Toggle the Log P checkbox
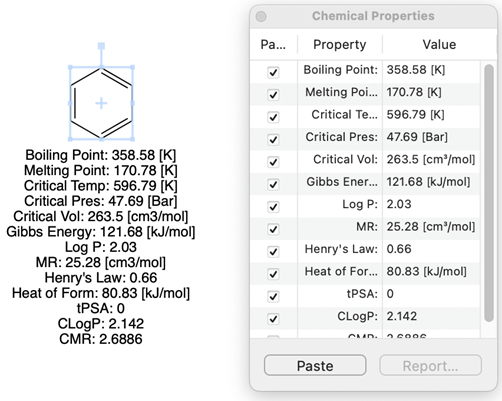Screen dimensions: 502x401 click(x=273, y=207)
